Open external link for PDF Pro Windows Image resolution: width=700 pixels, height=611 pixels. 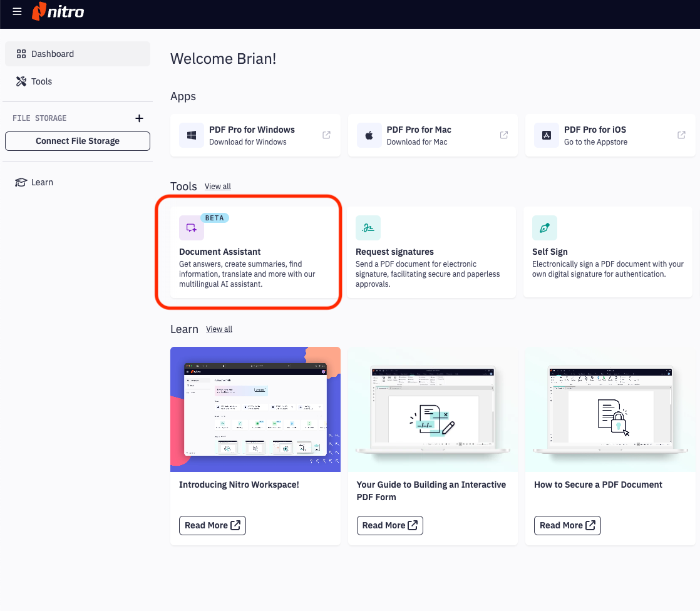click(x=326, y=135)
